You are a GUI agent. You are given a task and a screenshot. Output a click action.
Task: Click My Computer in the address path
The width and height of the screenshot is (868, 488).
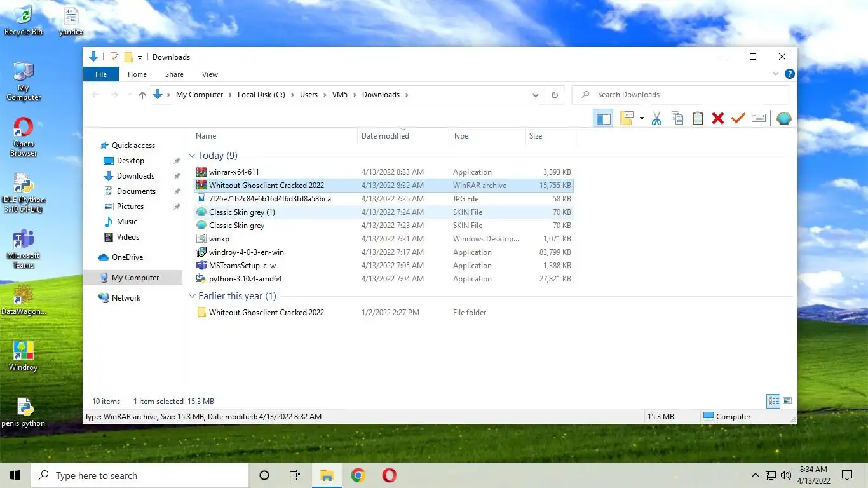click(200, 95)
